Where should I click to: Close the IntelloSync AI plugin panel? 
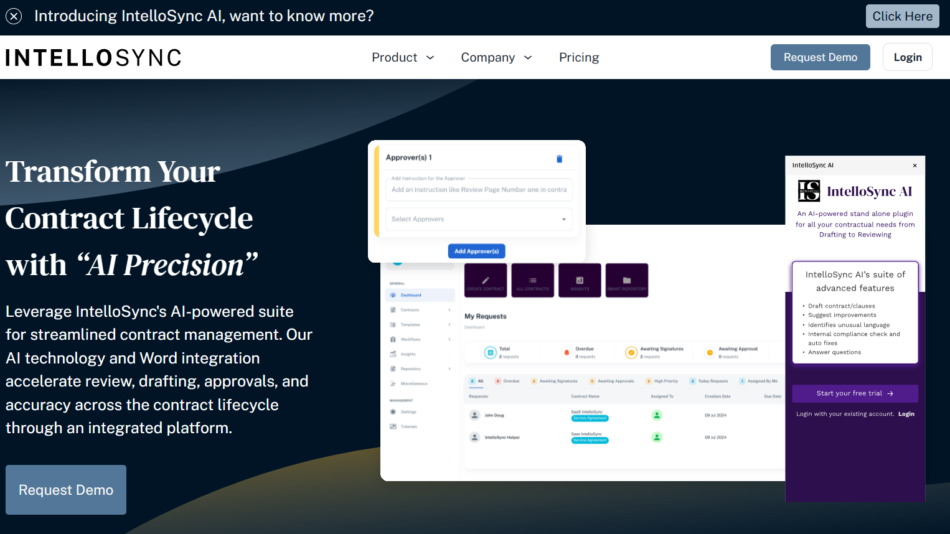tap(914, 165)
